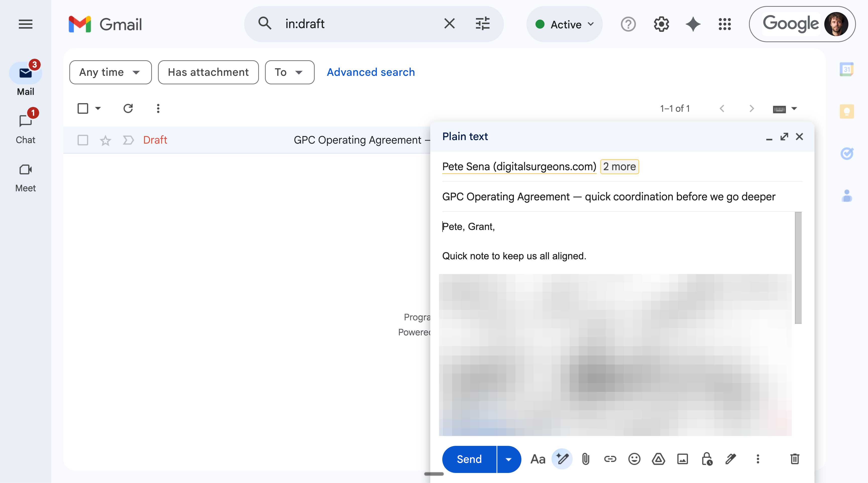The height and width of the screenshot is (483, 868).
Task: Expand the Any time filter dropdown
Action: point(110,72)
